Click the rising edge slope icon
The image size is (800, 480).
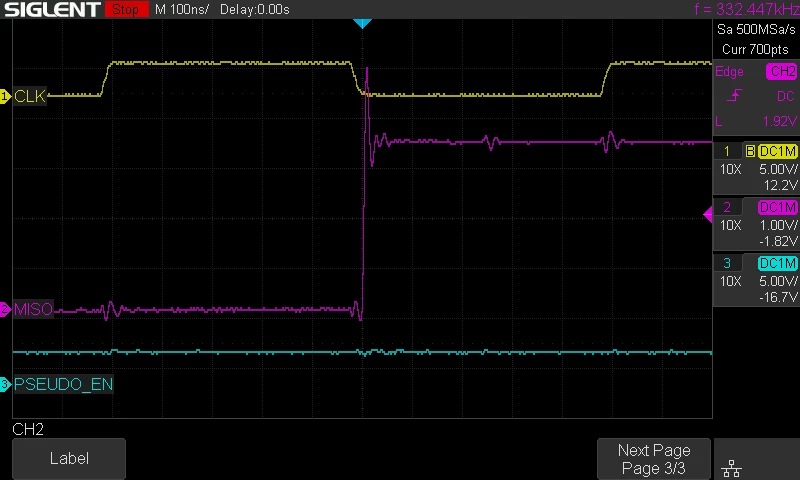pyautogui.click(x=734, y=95)
